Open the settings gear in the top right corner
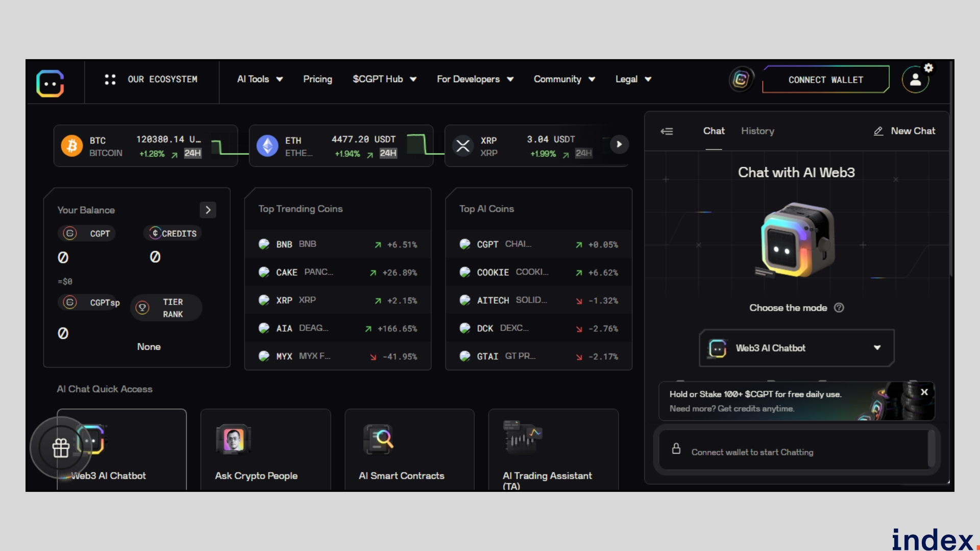The height and width of the screenshot is (551, 980). (x=928, y=67)
